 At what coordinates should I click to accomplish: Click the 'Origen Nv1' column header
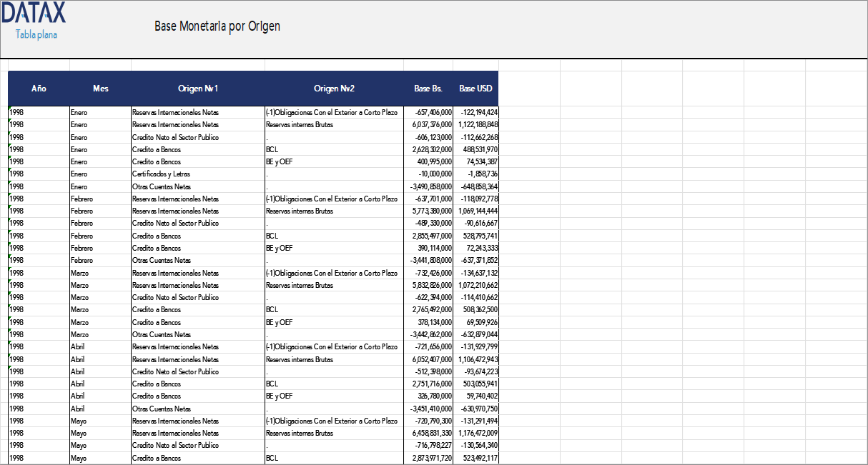[198, 89]
